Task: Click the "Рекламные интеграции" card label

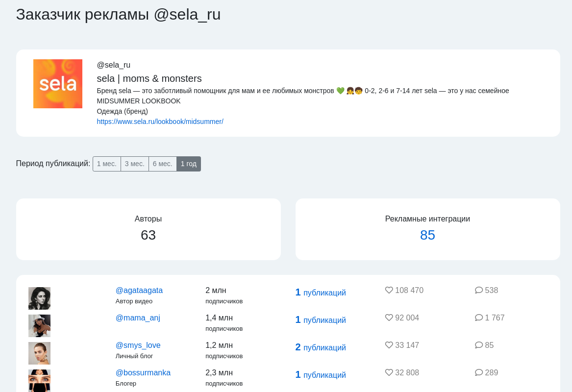Action: point(427,219)
